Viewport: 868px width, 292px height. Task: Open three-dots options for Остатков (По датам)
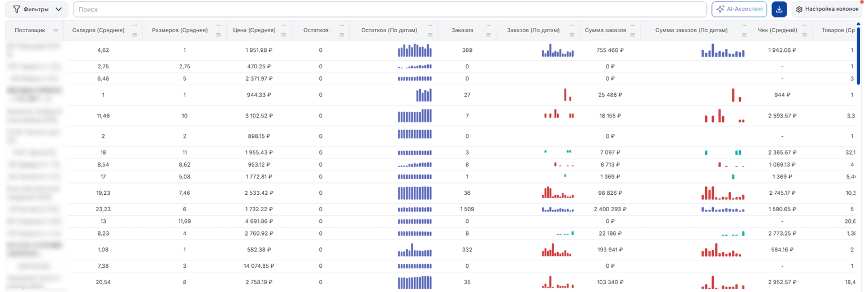pyautogui.click(x=431, y=25)
